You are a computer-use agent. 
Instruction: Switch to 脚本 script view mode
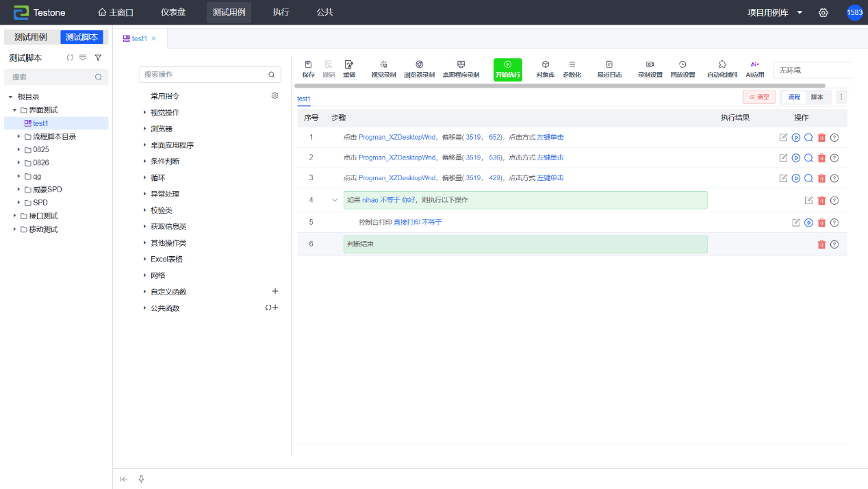817,97
